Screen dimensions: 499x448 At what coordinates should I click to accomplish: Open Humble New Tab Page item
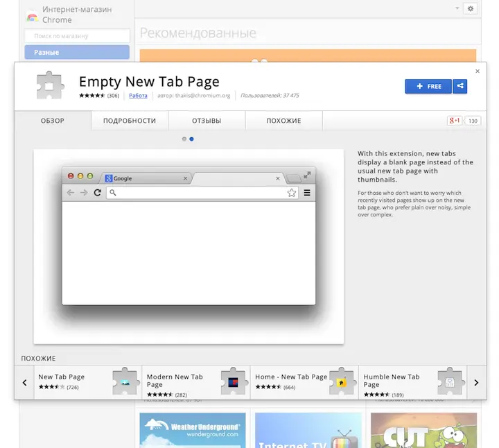click(x=413, y=382)
